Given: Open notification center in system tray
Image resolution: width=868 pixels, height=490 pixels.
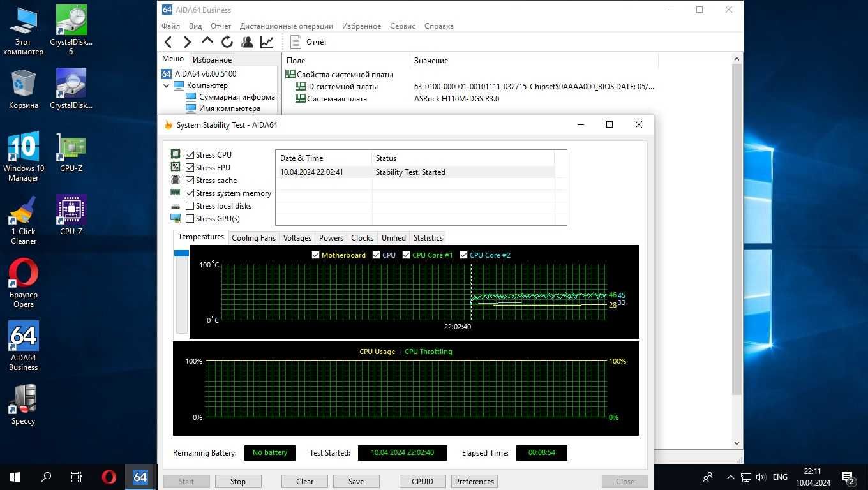Looking at the screenshot, I should (849, 477).
